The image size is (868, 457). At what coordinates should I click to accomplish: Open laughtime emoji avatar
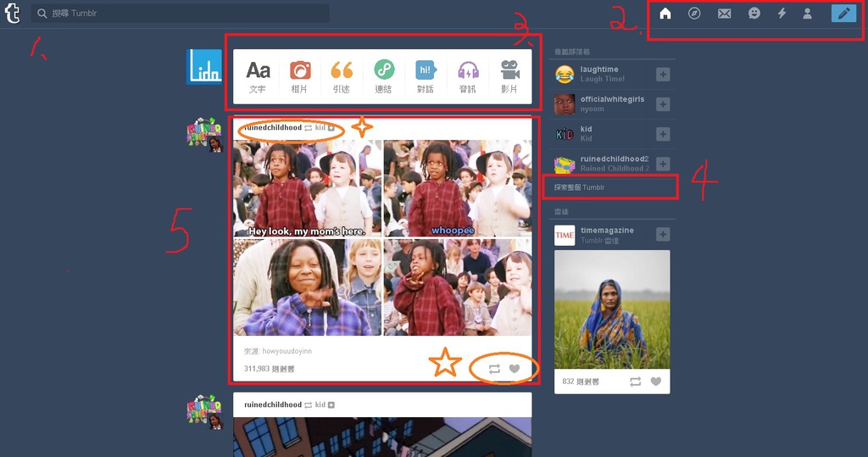(x=565, y=75)
